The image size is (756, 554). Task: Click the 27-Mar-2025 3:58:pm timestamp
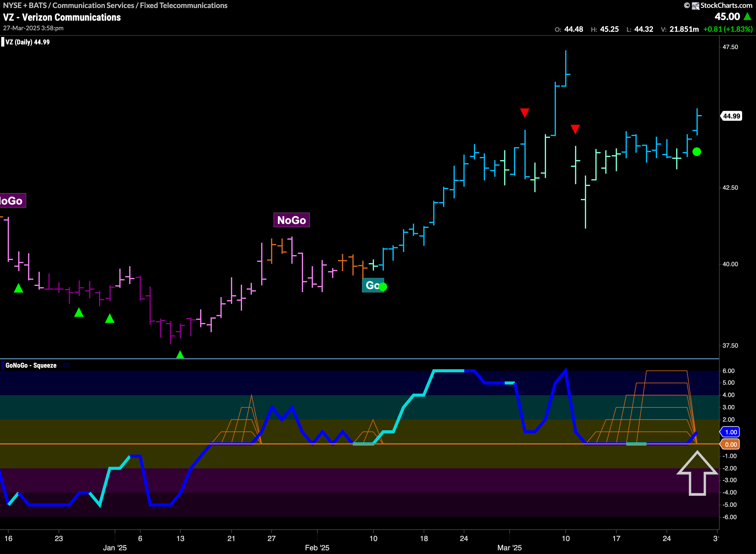click(33, 28)
